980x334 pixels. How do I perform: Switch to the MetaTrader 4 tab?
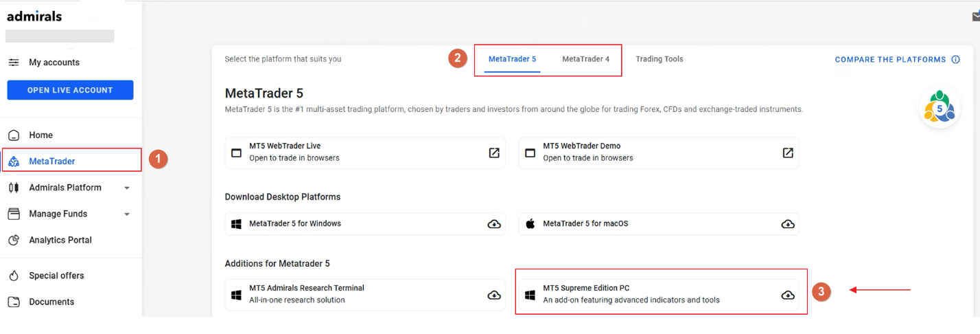click(x=585, y=59)
